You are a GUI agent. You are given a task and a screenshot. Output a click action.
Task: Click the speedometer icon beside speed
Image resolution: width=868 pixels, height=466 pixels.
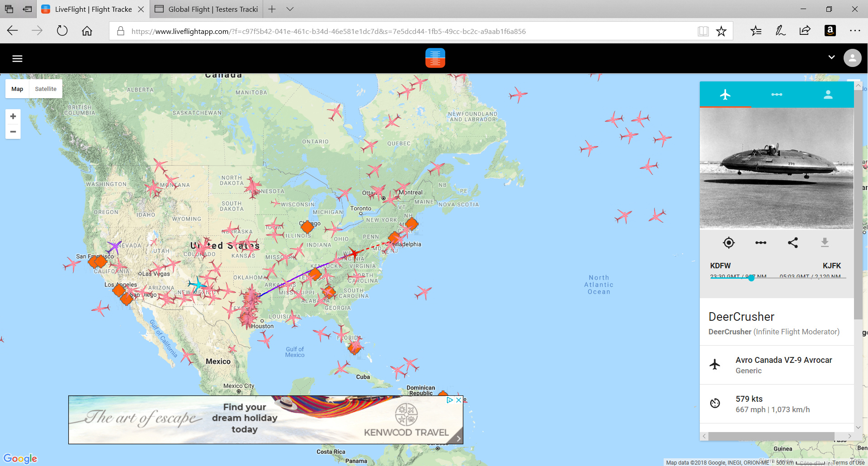point(715,403)
